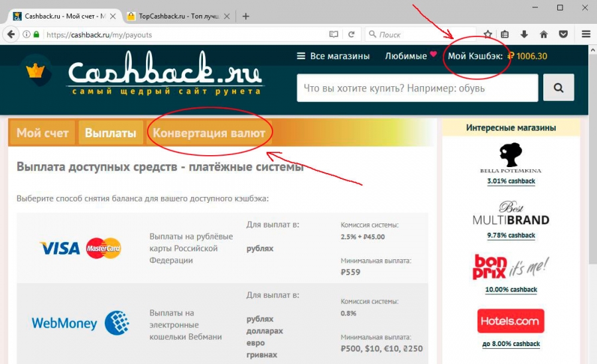Open the 10.00% cashback link
The width and height of the screenshot is (597, 364).
[511, 289]
